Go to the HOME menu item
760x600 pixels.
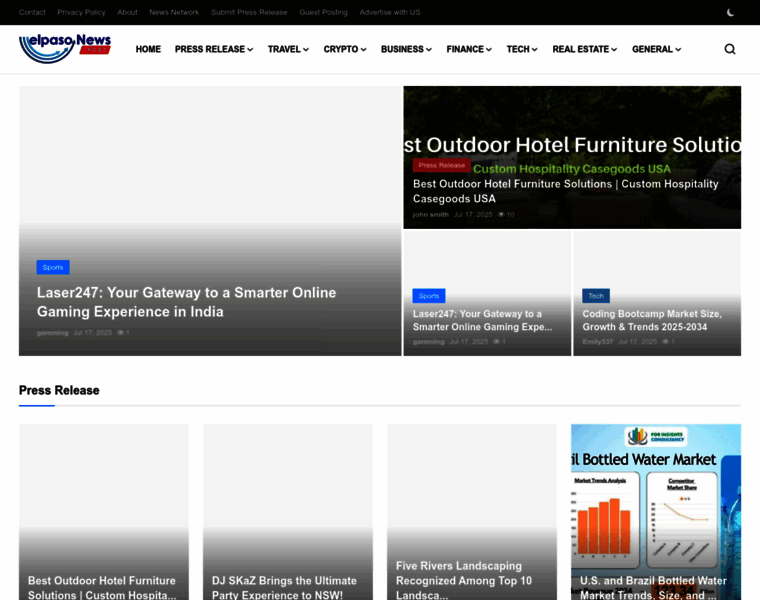pyautogui.click(x=148, y=49)
